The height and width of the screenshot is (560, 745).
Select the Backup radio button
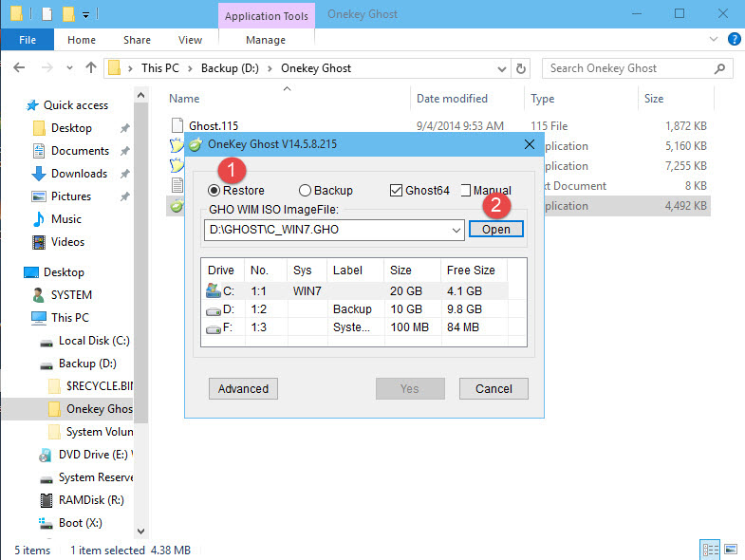click(305, 191)
